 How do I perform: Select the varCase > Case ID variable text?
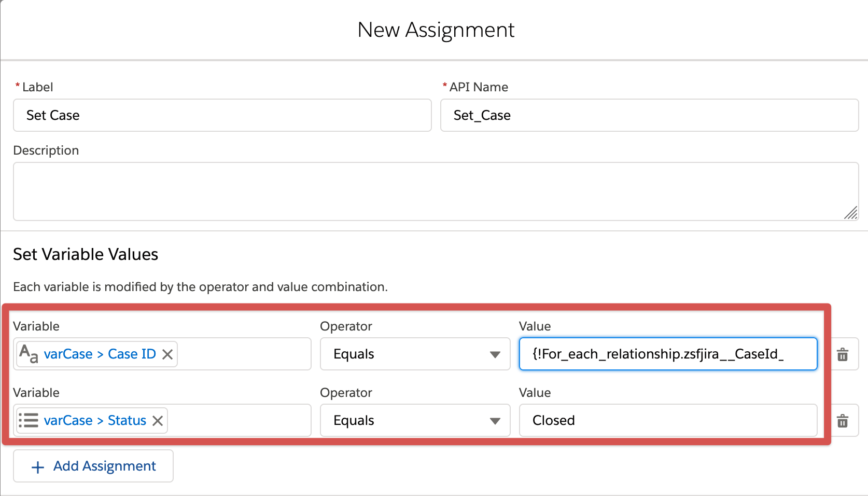pos(100,354)
